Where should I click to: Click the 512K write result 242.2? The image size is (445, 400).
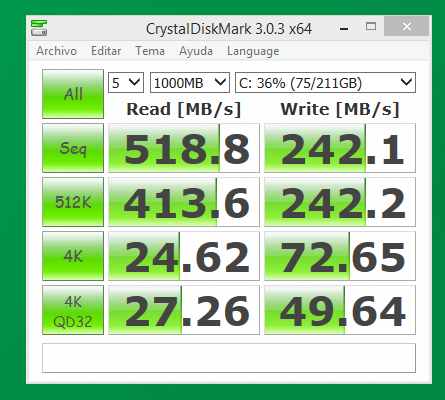click(340, 202)
